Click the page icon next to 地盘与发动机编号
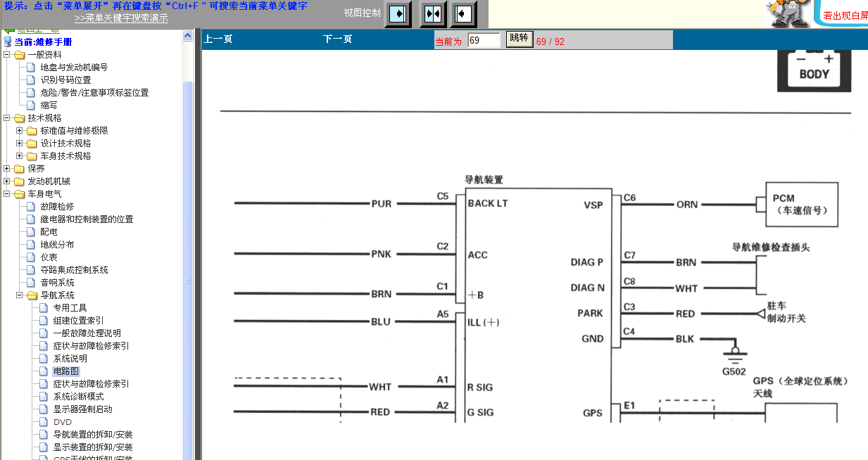868x460 pixels. pyautogui.click(x=31, y=68)
